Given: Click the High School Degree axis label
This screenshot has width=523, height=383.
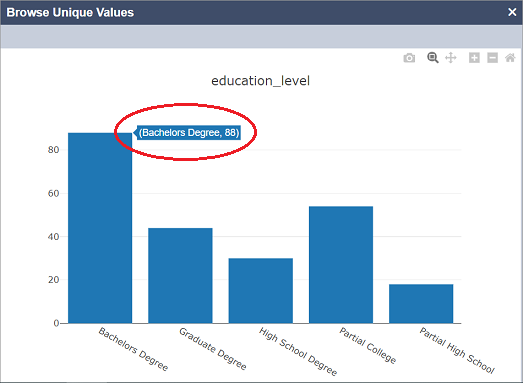Looking at the screenshot, I should coord(298,351).
